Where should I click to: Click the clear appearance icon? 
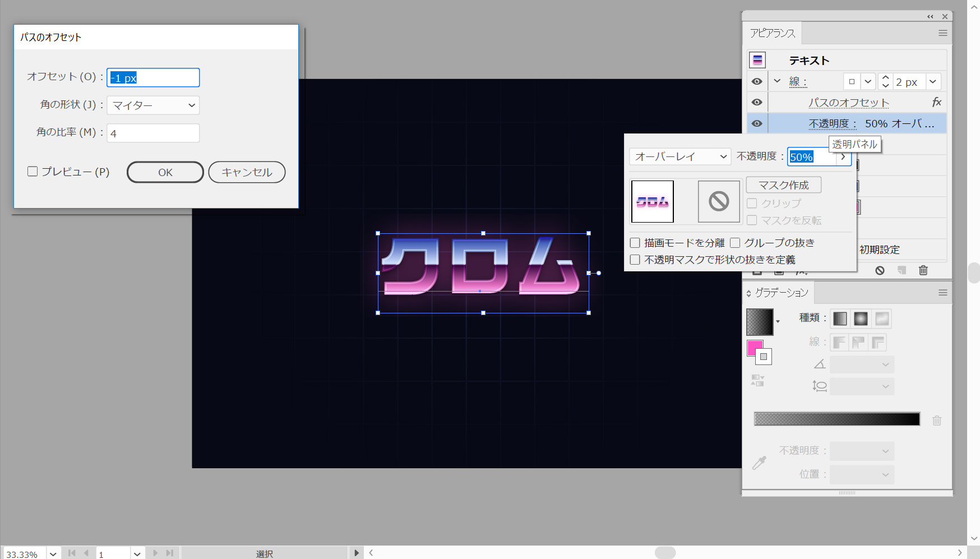880,271
